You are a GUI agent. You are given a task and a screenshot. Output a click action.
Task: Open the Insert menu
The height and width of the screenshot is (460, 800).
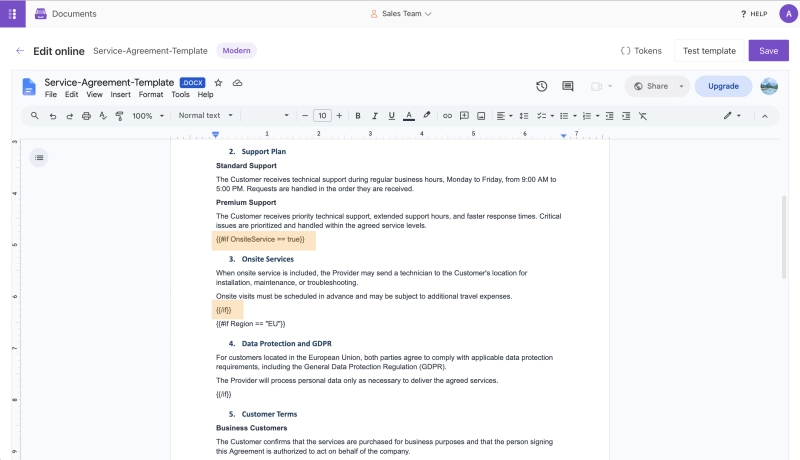click(120, 94)
